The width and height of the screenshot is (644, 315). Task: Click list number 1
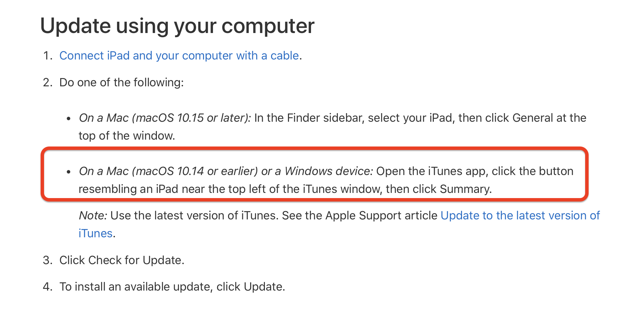tap(47, 56)
